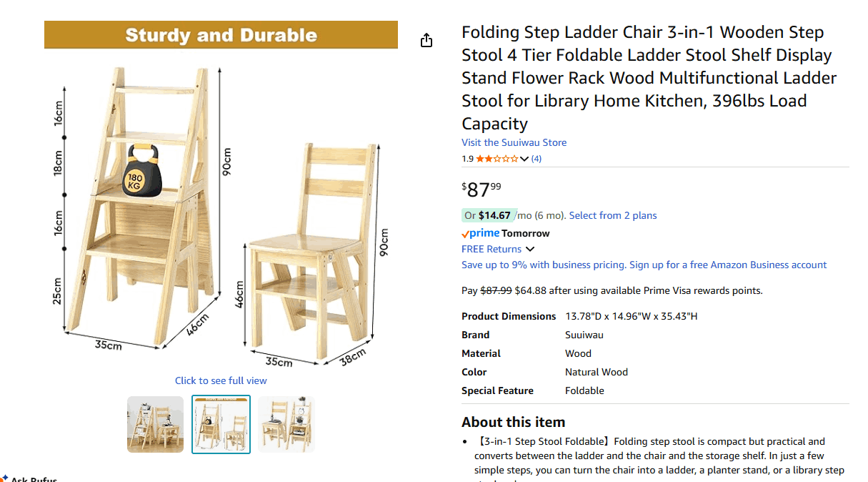This screenshot has width=868, height=482.
Task: Open the 4 customer reviews link
Action: (537, 159)
